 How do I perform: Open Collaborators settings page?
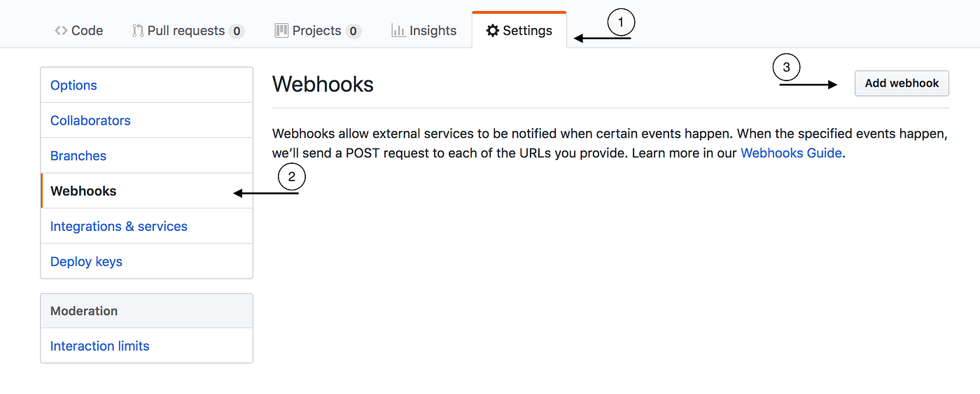(x=90, y=120)
